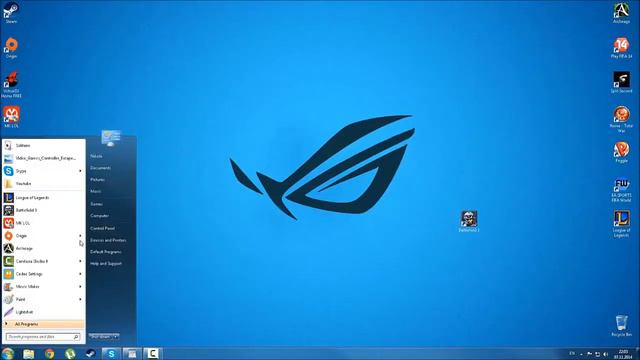Open Documents from the Start menu
Image resolution: width=640 pixels, height=360 pixels.
pyautogui.click(x=100, y=168)
